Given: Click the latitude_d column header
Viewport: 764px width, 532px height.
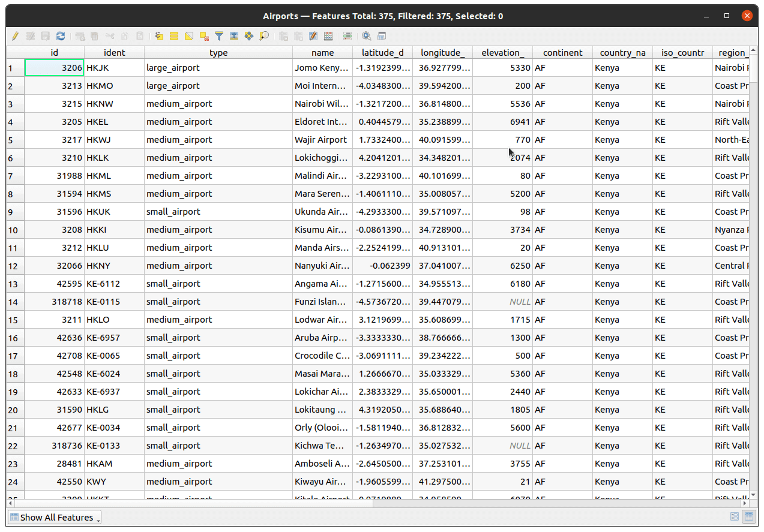Looking at the screenshot, I should (383, 53).
